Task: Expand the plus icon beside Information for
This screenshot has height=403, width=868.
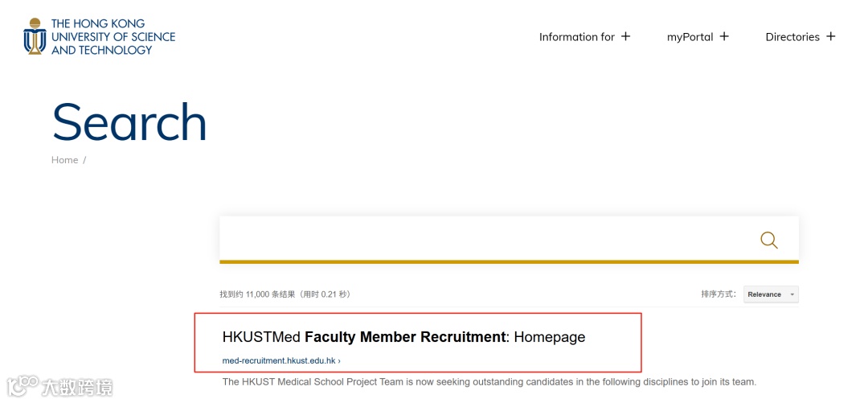Action: click(x=626, y=36)
